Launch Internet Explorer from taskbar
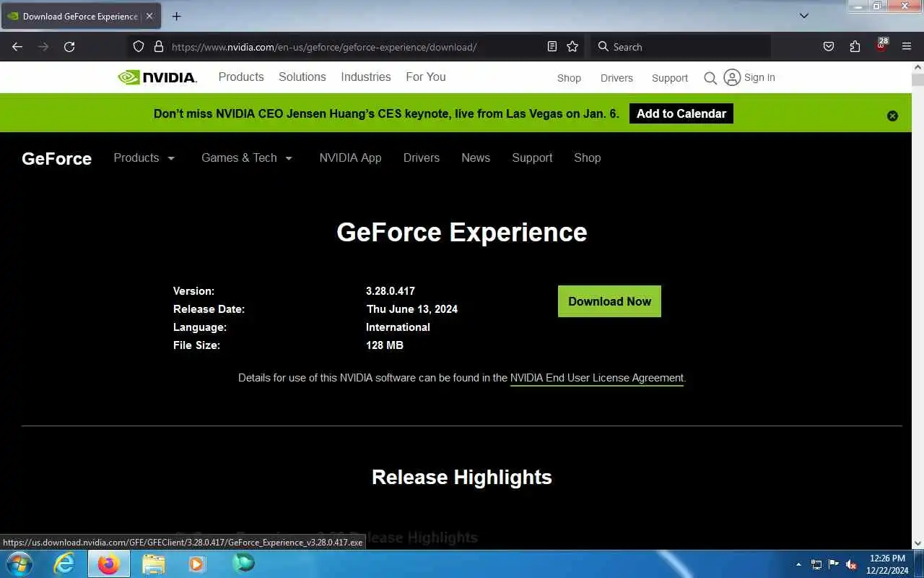The height and width of the screenshot is (578, 924). coord(64,564)
